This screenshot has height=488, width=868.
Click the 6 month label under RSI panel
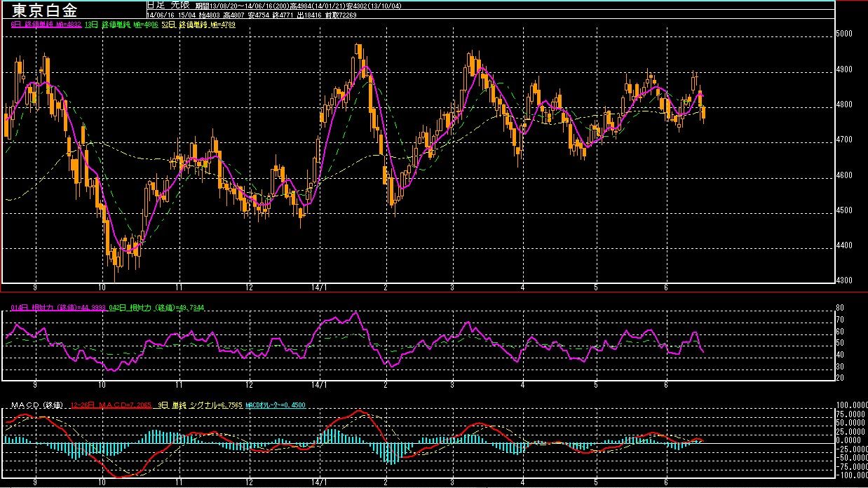pos(665,385)
